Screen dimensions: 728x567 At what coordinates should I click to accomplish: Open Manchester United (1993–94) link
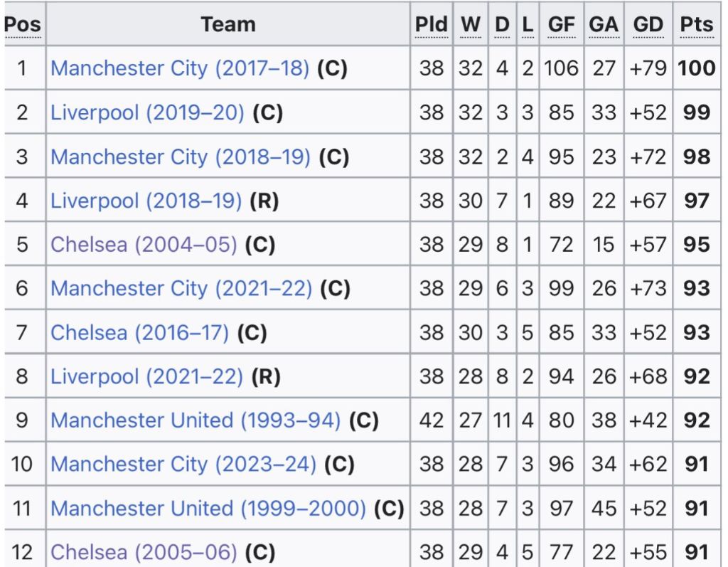pos(196,420)
